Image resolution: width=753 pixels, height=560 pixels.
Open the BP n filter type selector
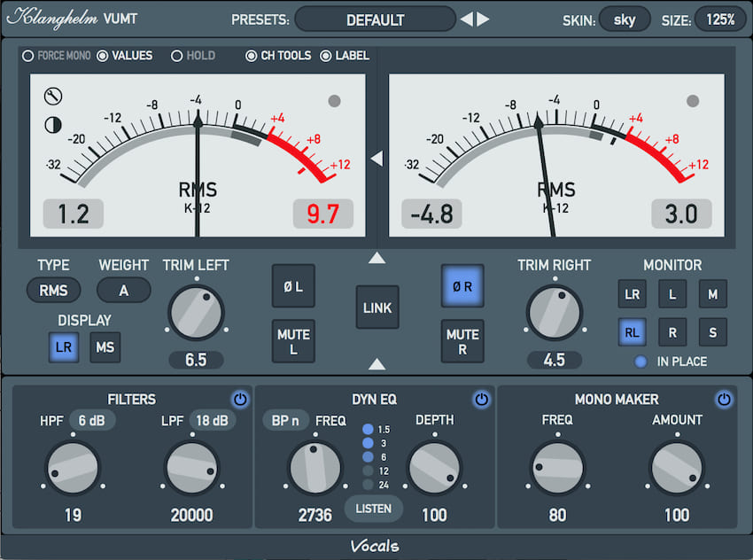click(x=285, y=421)
